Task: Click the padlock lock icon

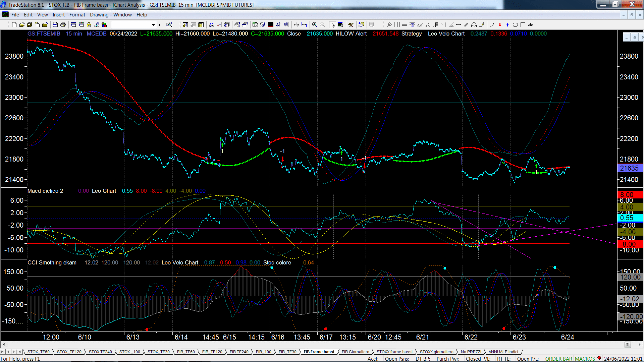Action: tap(89, 25)
